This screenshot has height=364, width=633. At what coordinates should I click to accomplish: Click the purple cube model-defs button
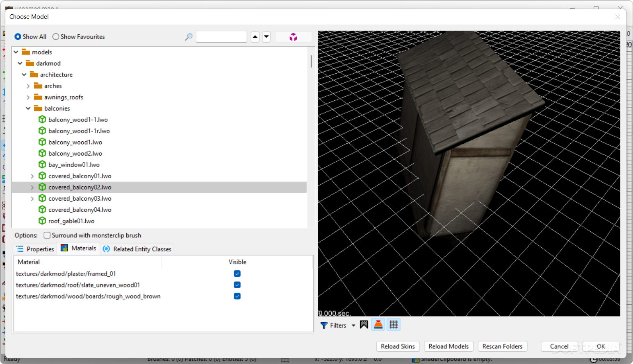click(294, 37)
